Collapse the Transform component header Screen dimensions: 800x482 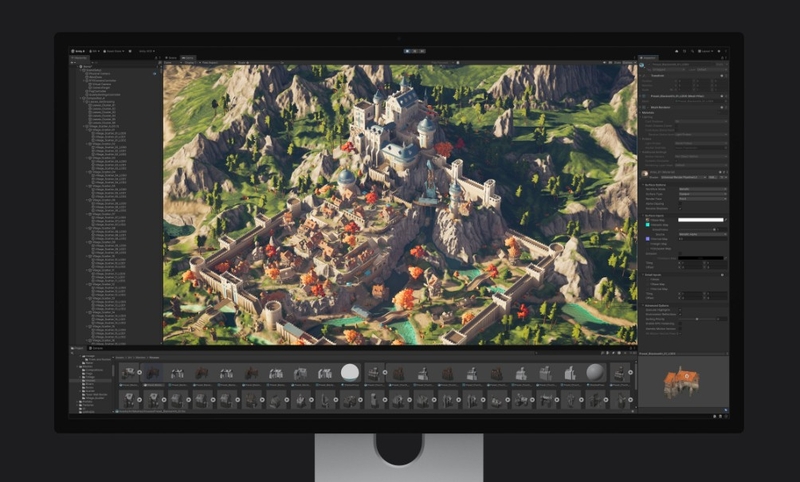[682, 75]
